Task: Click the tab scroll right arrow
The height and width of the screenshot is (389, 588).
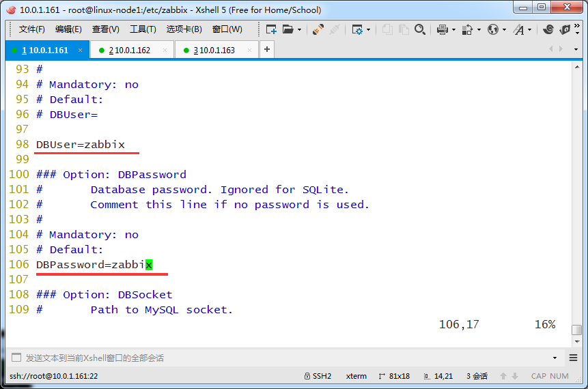Action: [x=561, y=49]
